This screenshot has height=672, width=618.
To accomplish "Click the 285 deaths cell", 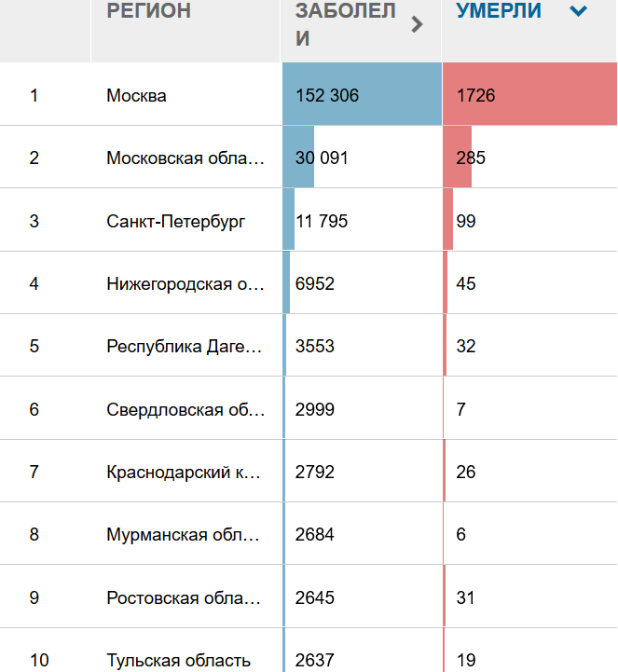I will [529, 158].
